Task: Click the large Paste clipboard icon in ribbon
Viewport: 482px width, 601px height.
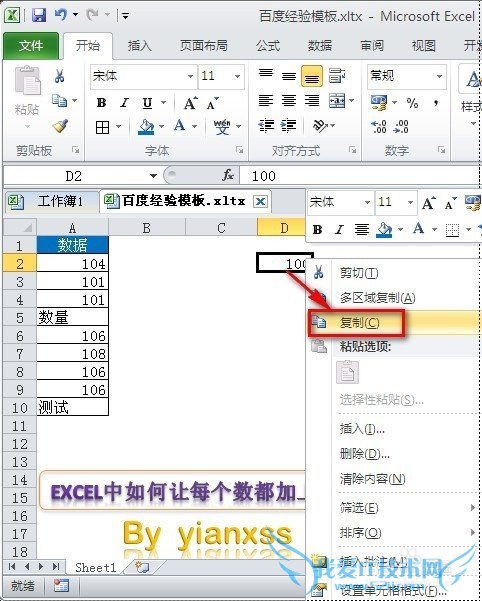Action: (x=27, y=80)
